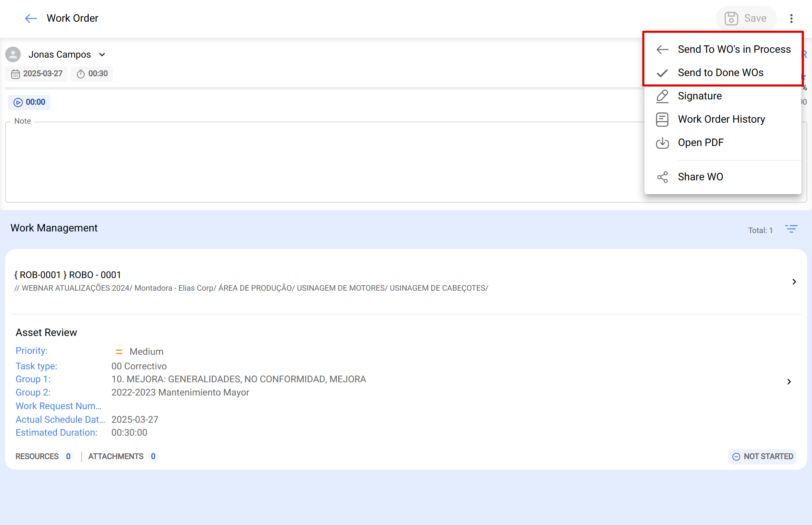Open the Work Management filter options

tap(791, 229)
